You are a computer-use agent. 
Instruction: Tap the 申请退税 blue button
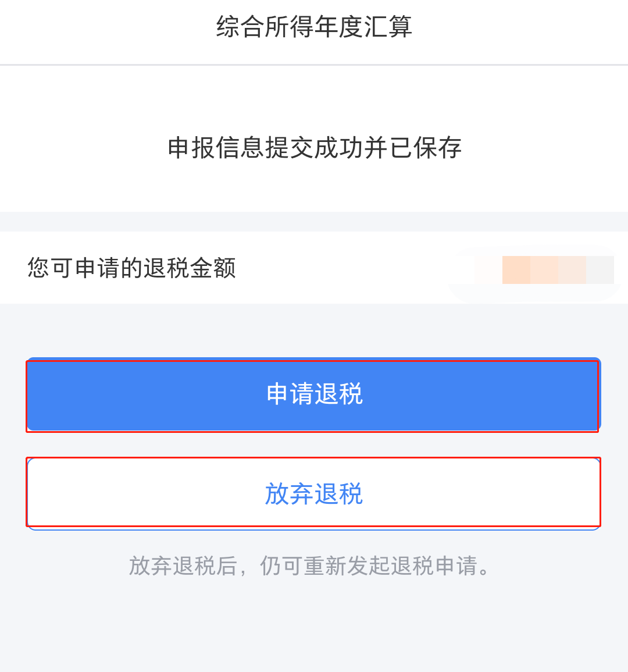[314, 394]
